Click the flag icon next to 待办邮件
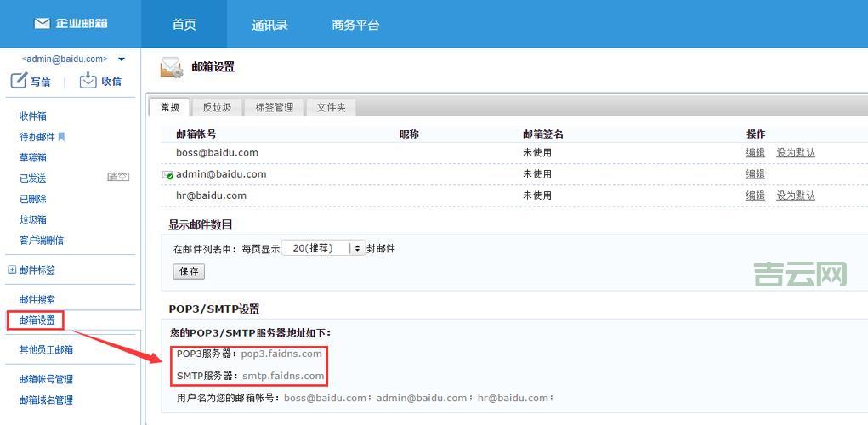Screen dimensions: 868x425 [61, 136]
